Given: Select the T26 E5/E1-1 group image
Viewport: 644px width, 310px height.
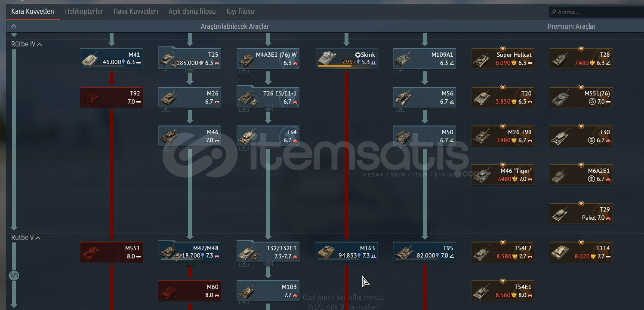Looking at the screenshot, I should coord(249,98).
